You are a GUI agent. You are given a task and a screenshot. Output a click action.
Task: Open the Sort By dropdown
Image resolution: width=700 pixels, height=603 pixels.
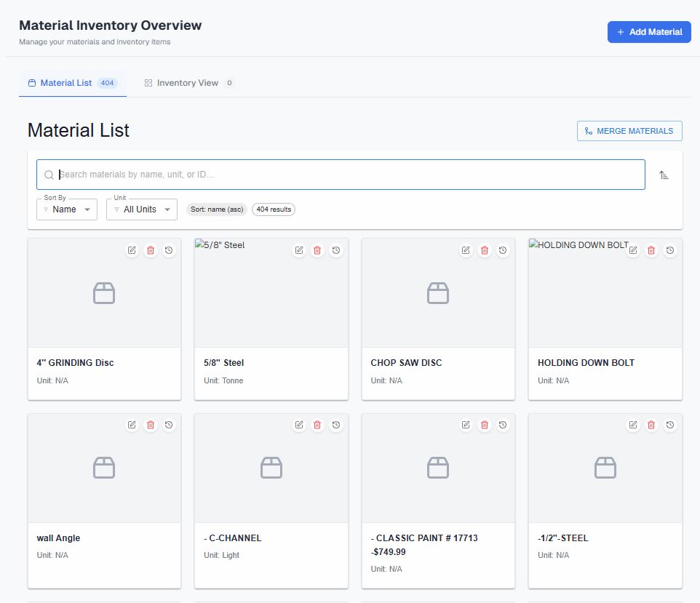coord(66,209)
